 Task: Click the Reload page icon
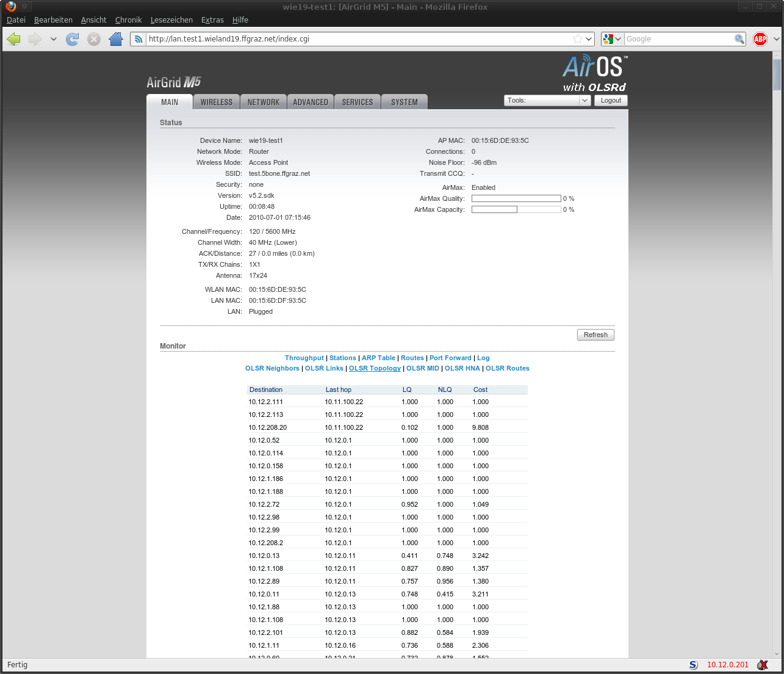tap(72, 39)
